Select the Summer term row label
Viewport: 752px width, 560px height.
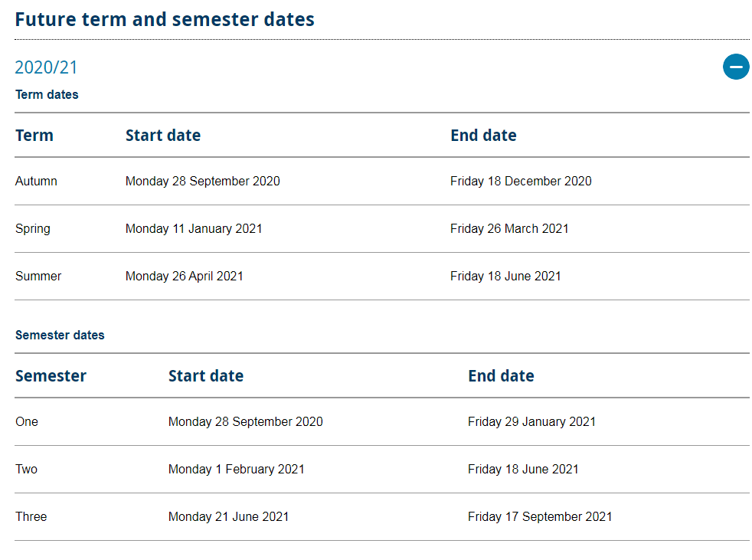[38, 277]
